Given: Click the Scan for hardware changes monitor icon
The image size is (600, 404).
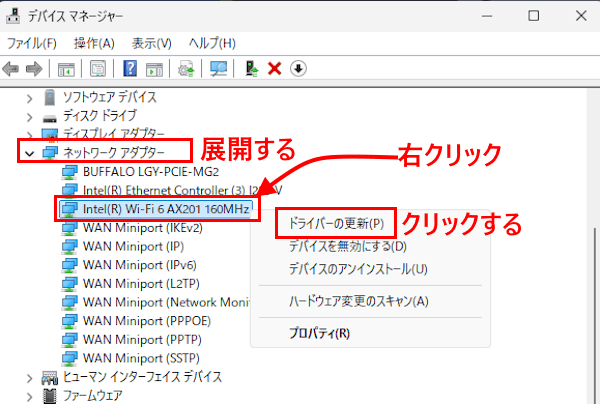Looking at the screenshot, I should 219,69.
